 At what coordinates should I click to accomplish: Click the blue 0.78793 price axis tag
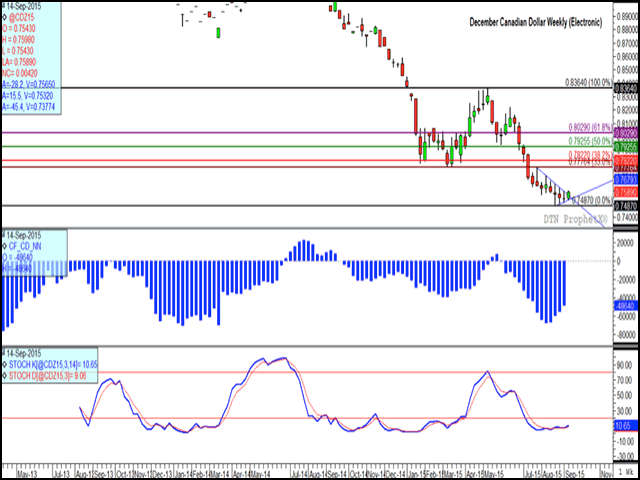[627, 179]
